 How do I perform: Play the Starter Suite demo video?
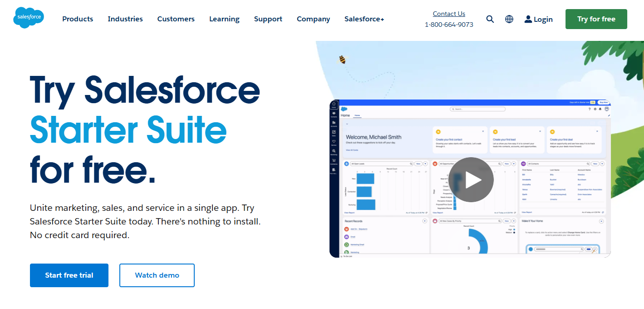472,179
